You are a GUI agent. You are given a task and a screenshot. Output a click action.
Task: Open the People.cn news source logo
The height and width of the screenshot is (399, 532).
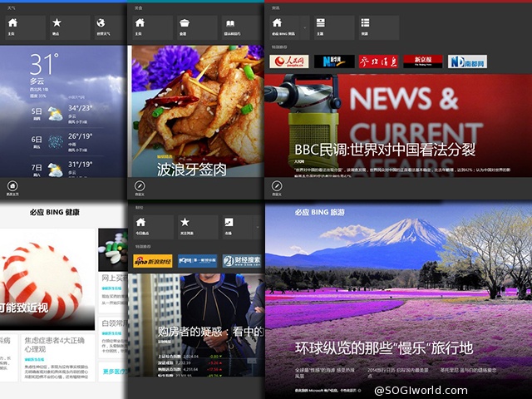pyautogui.click(x=289, y=62)
